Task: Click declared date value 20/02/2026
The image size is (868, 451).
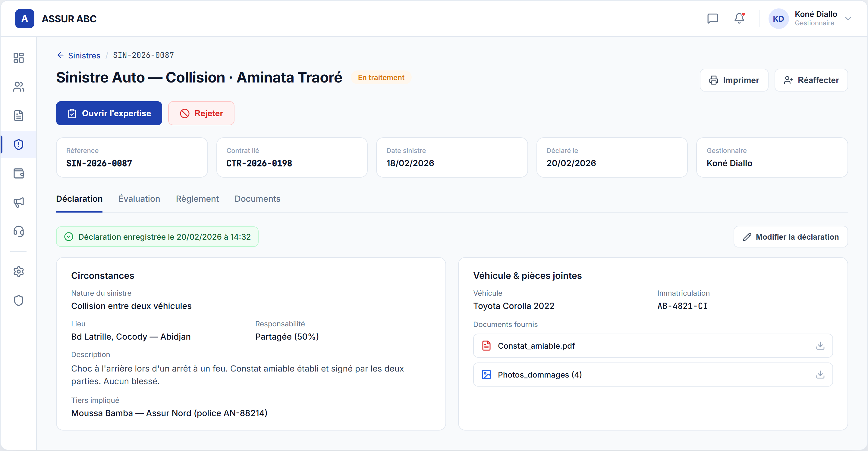Action: click(x=571, y=163)
